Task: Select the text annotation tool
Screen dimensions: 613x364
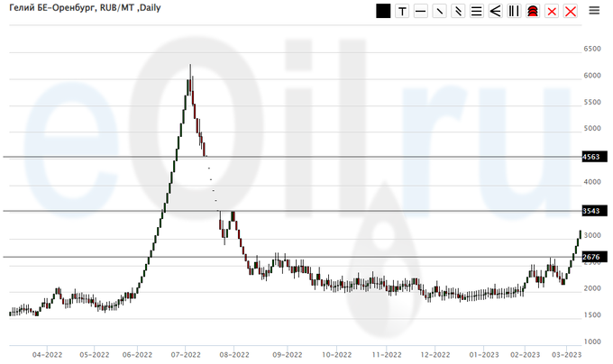Action: coord(401,12)
